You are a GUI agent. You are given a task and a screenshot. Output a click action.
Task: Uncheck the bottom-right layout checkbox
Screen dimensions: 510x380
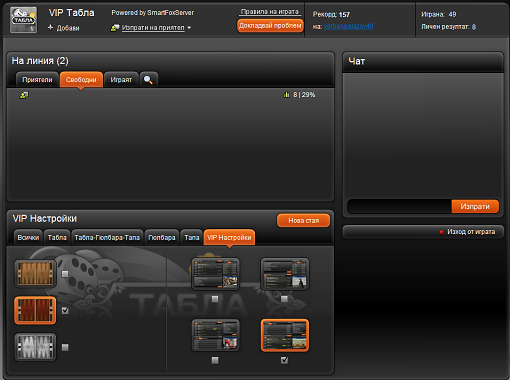284,360
